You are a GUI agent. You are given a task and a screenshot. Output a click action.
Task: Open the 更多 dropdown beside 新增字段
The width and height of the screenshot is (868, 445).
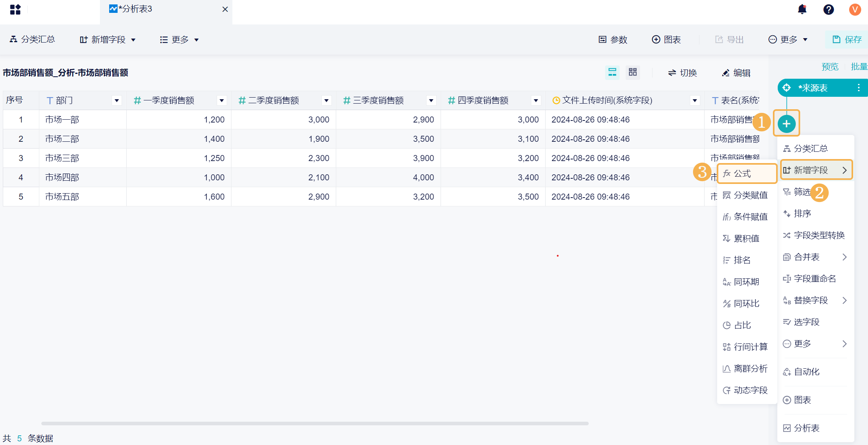(179, 39)
